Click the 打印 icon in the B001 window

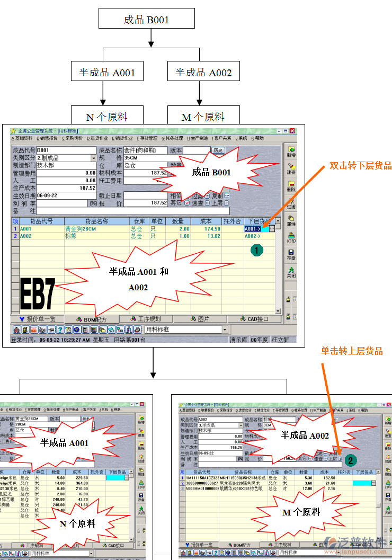[291, 237]
